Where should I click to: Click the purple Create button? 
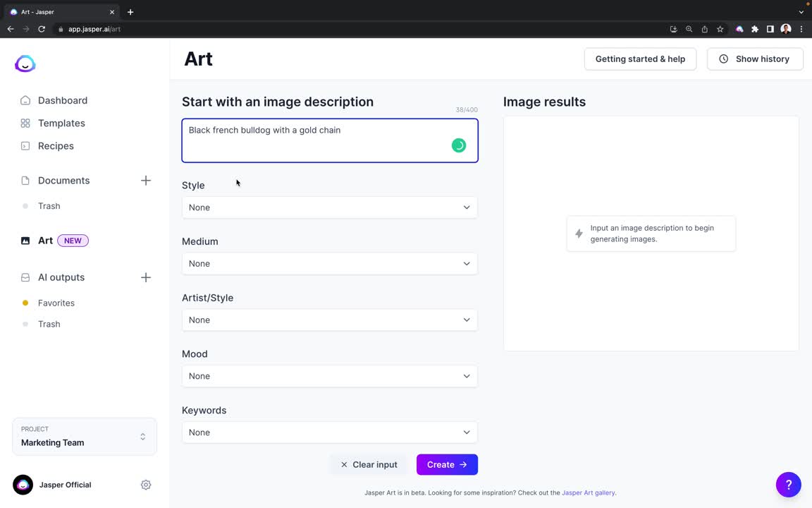(447, 464)
